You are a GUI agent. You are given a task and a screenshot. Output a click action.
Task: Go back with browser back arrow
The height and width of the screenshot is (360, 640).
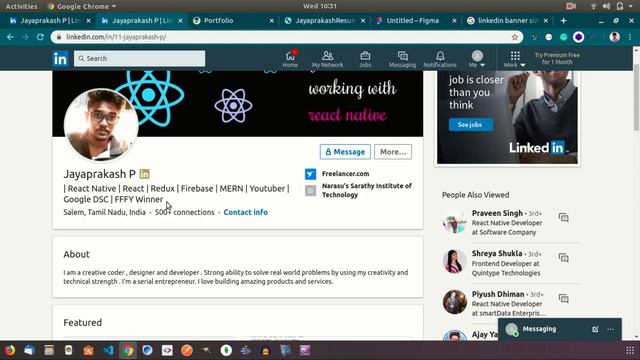10,37
